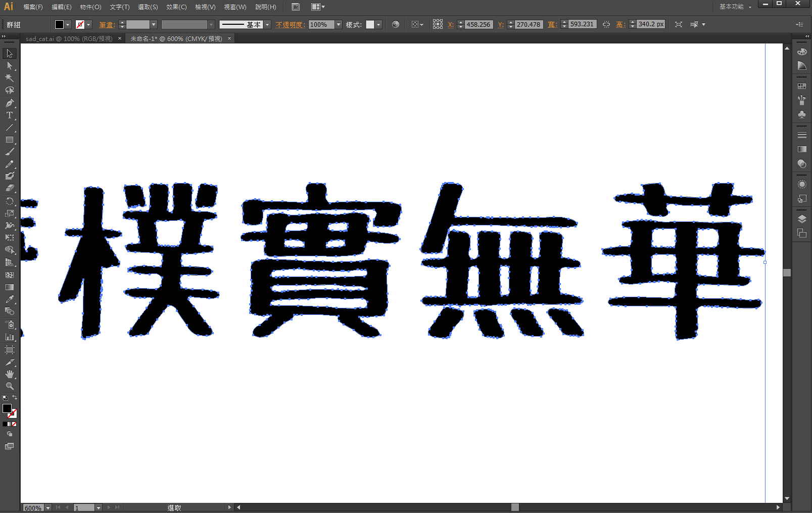Open the Arrange Documents dropdown
The image size is (812, 513).
tap(318, 7)
